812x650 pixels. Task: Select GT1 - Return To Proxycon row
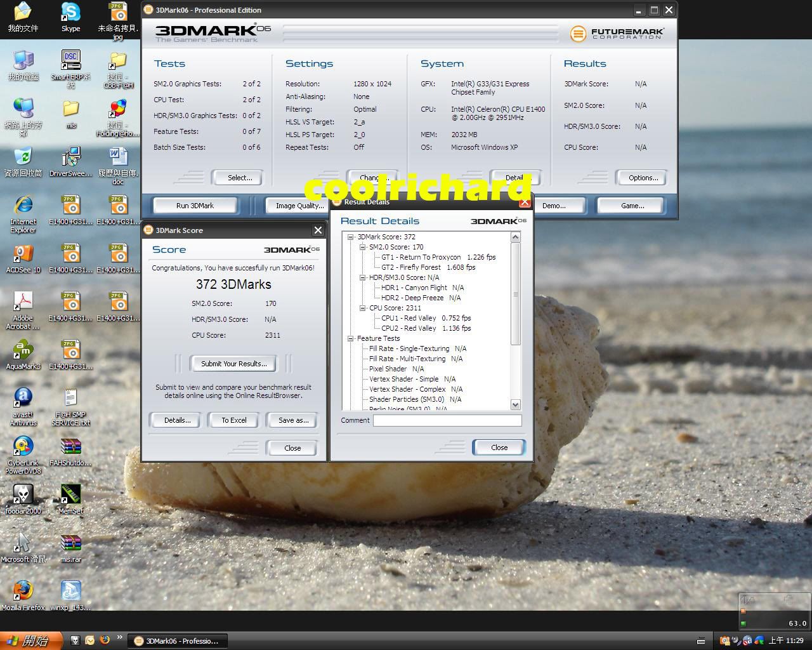tap(438, 257)
